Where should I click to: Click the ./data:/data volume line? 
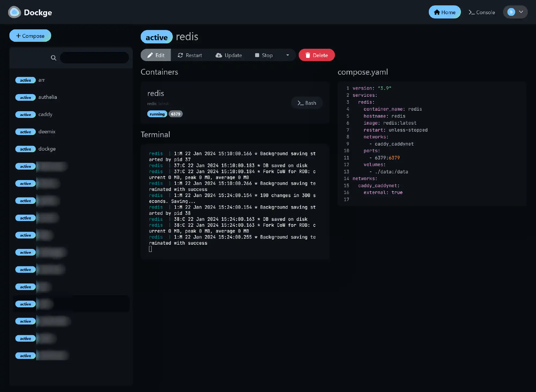[x=389, y=172]
